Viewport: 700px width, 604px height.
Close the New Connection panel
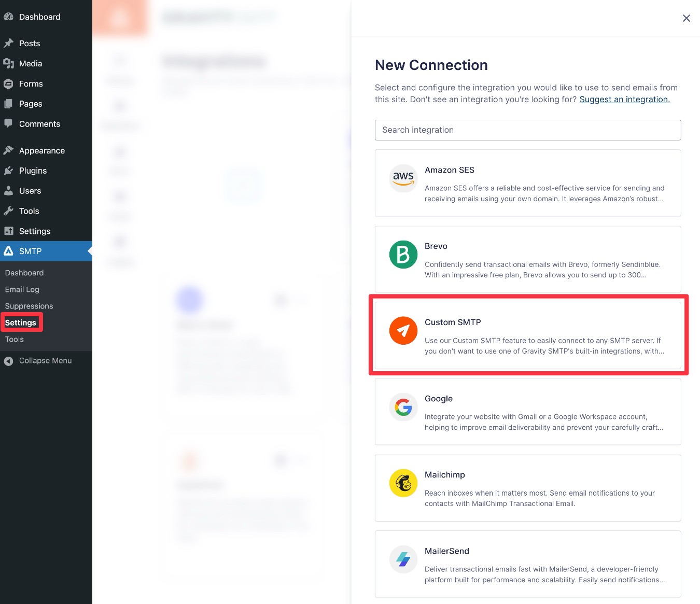pos(686,18)
